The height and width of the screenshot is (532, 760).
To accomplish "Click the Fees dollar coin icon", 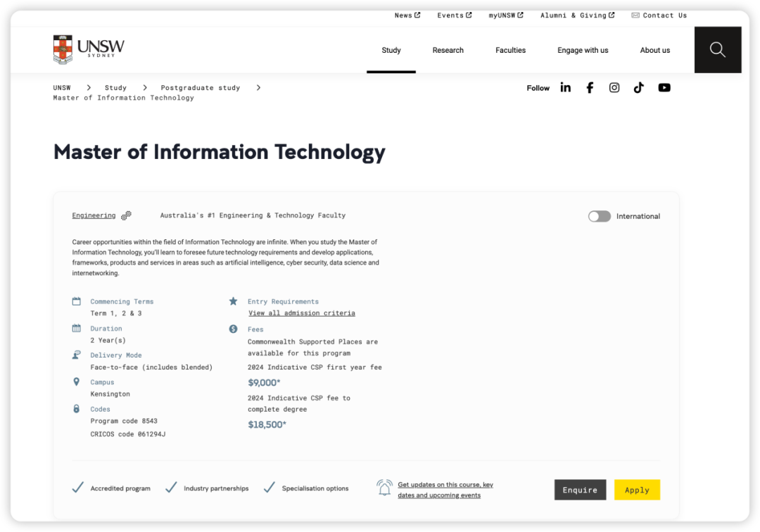I will click(233, 329).
